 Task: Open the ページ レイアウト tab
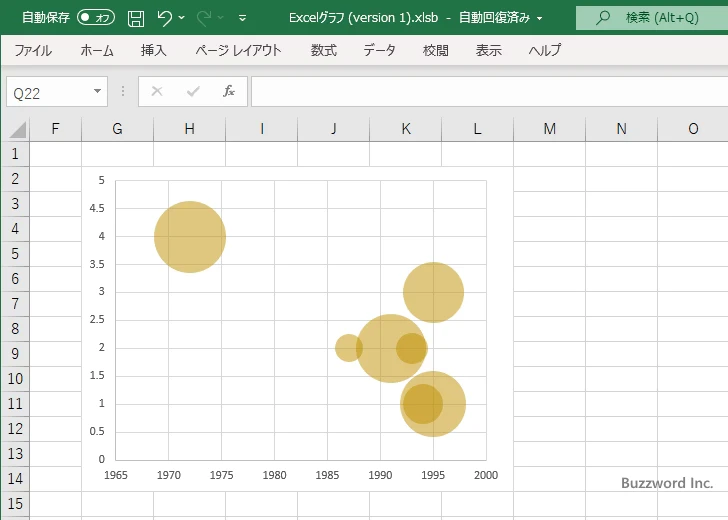pyautogui.click(x=238, y=50)
